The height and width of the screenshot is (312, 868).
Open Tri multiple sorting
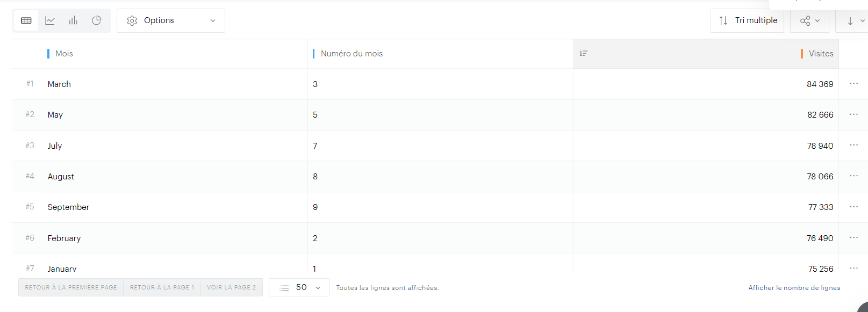(x=747, y=21)
